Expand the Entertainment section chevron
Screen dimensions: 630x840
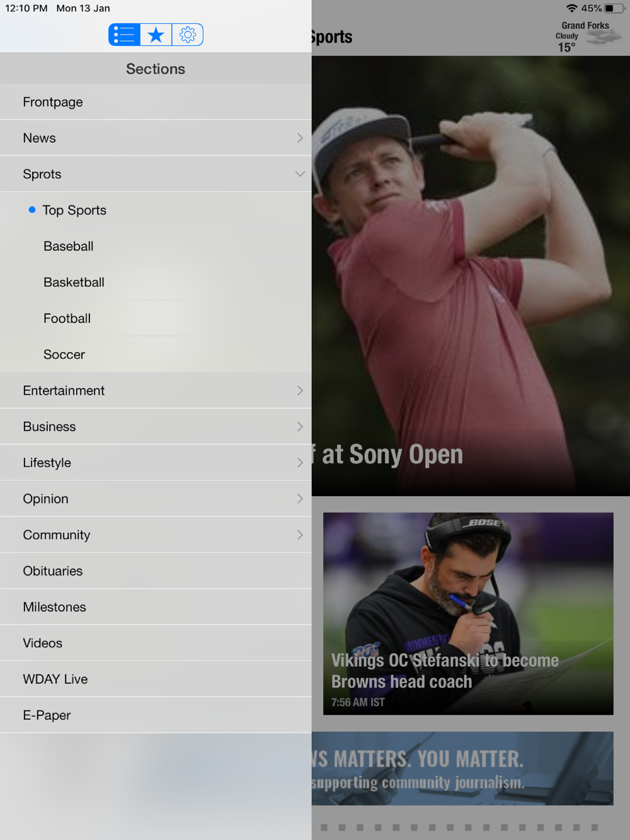(x=300, y=390)
